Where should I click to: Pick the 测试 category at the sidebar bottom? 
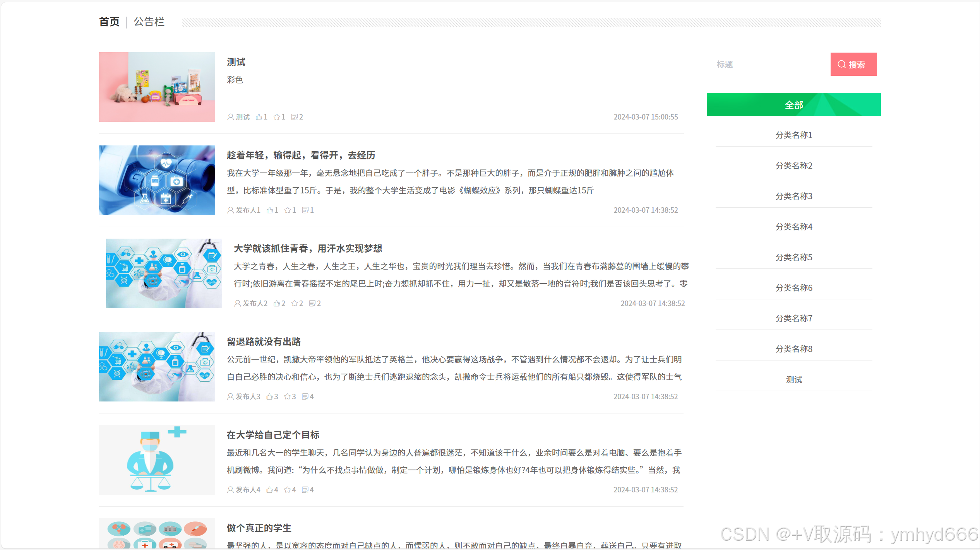[793, 379]
